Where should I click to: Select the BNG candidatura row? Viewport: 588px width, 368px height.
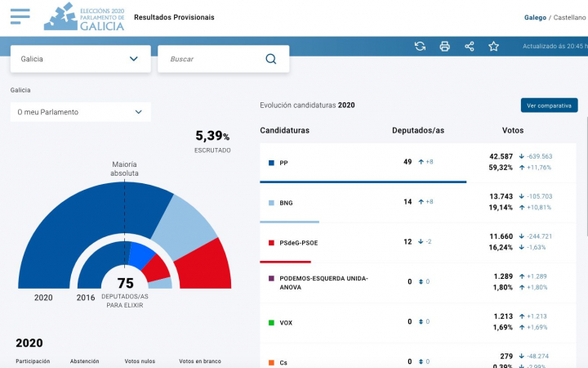[x=418, y=203]
